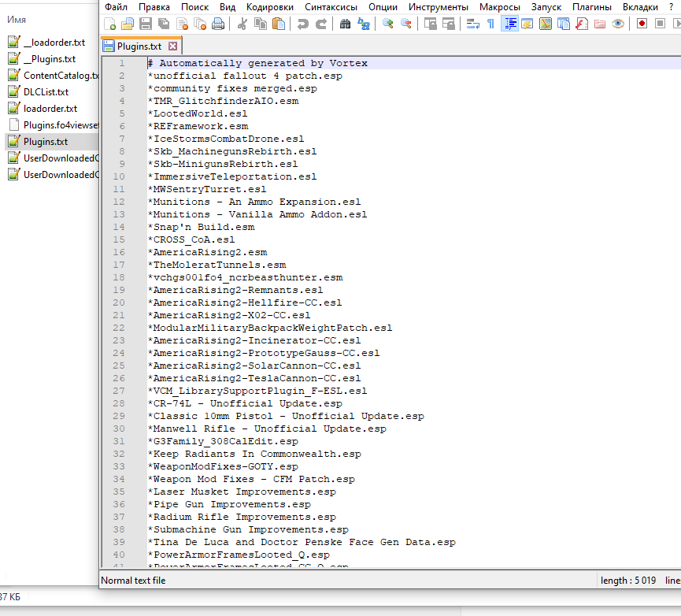Close the Plugins.txt tab with red X
Image resolution: width=681 pixels, height=616 pixels.
(x=173, y=46)
